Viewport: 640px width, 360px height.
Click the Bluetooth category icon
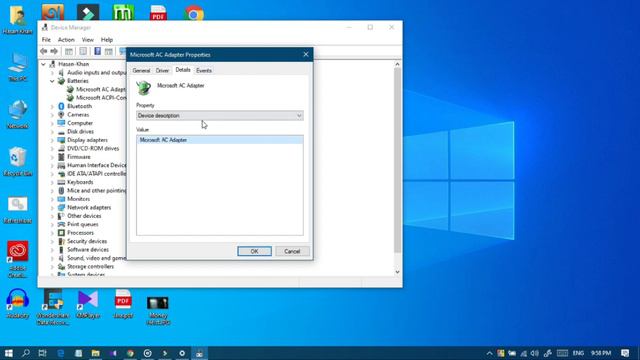point(61,106)
